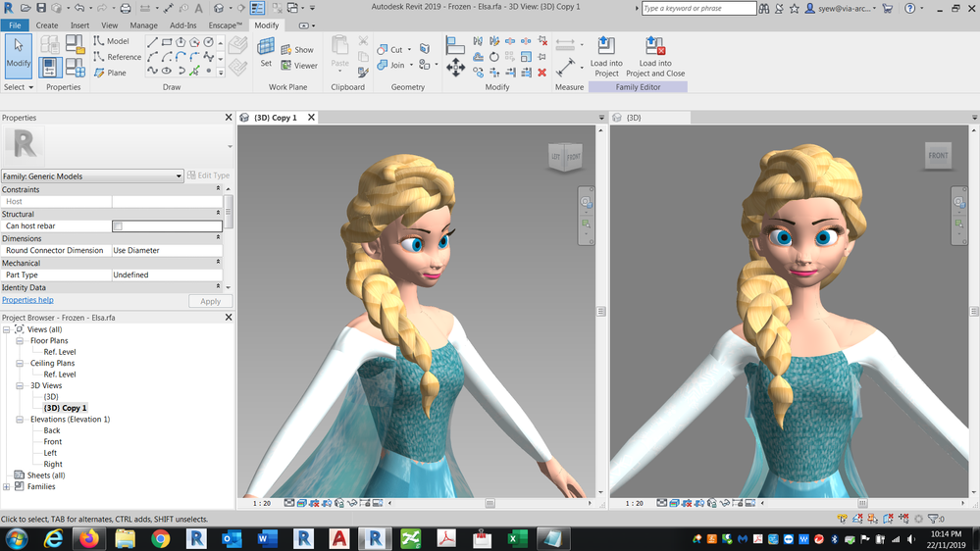Open Excel from the Windows taskbar
This screenshot has height=551, width=980.
517,538
